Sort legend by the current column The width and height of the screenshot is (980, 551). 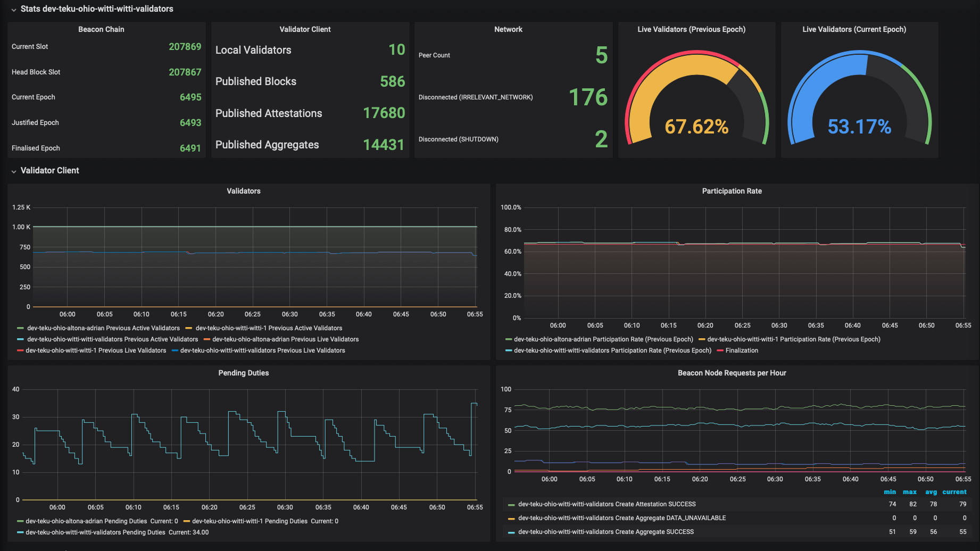coord(954,492)
